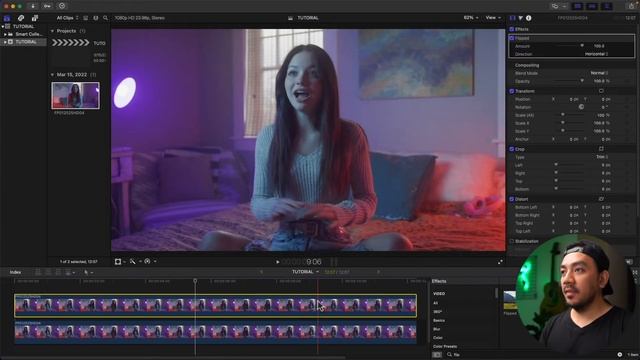Image resolution: width=640 pixels, height=360 pixels.
Task: Click the Keyword Editor key icon
Action: 47,6
